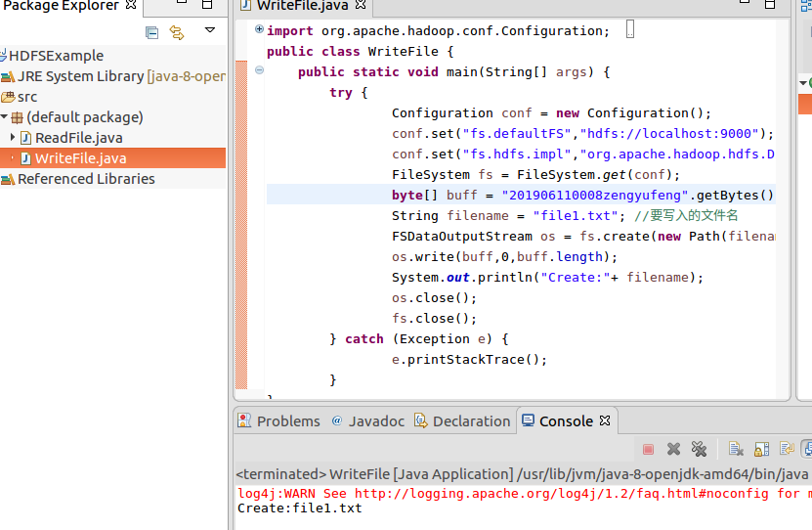The width and height of the screenshot is (812, 530).
Task: Collapse the (default package) node
Action: coord(4,117)
